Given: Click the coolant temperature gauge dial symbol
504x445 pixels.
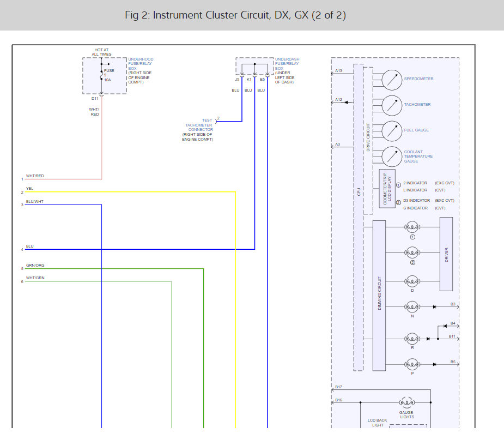Looking at the screenshot, I should click(392, 157).
